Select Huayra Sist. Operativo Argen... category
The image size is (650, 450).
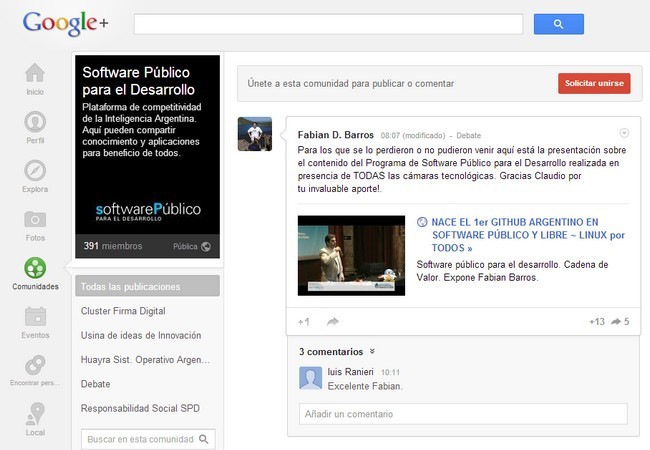tap(146, 360)
